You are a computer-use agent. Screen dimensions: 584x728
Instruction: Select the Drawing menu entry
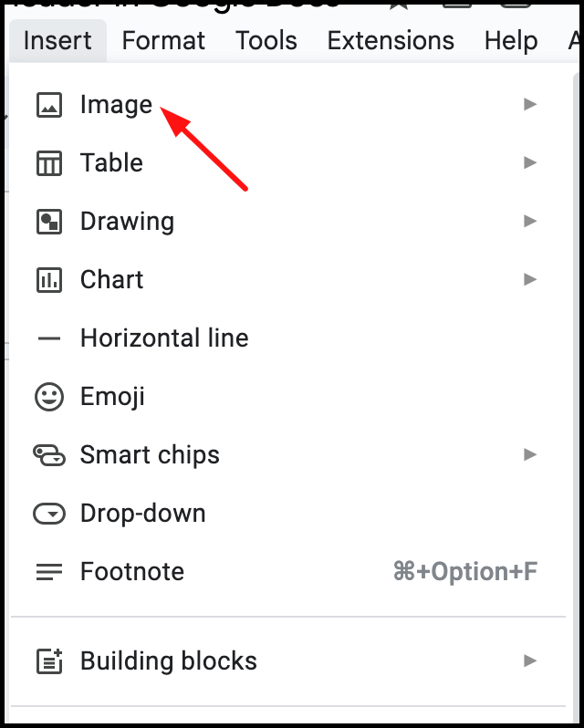tap(287, 222)
